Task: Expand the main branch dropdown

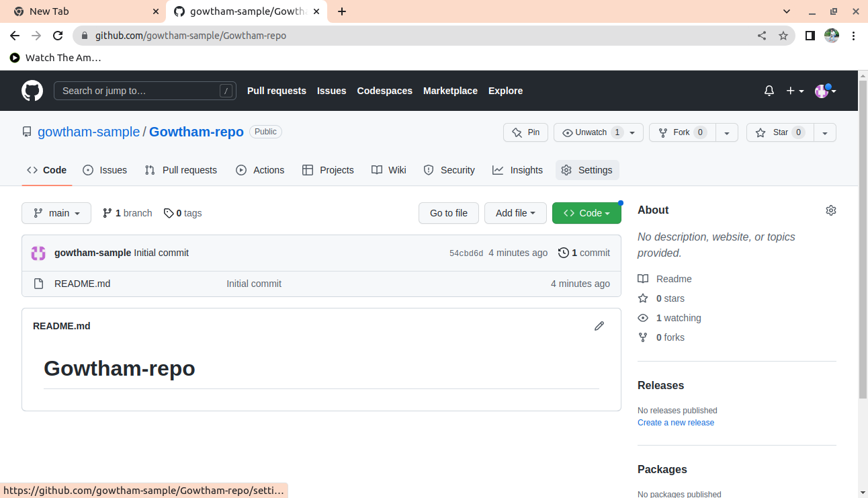Action: [56, 213]
